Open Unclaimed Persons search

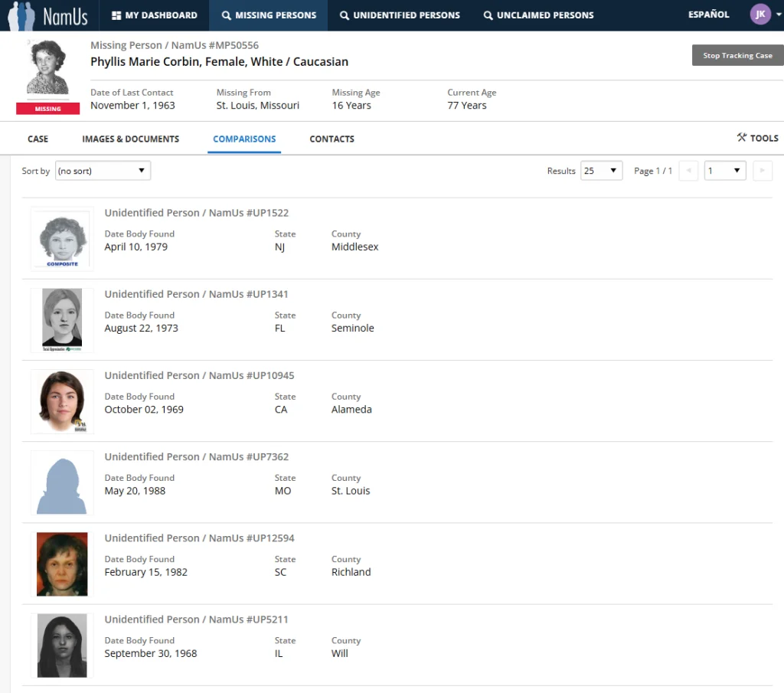(x=538, y=15)
